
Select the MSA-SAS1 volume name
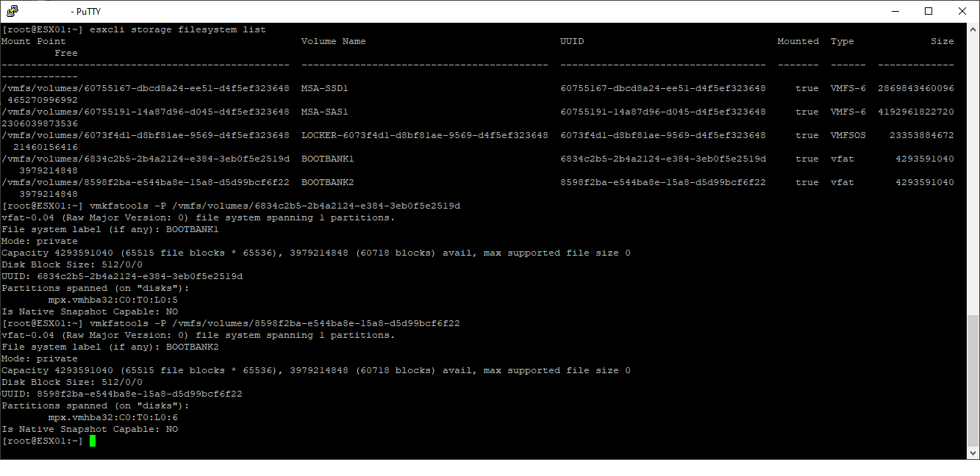coord(326,111)
